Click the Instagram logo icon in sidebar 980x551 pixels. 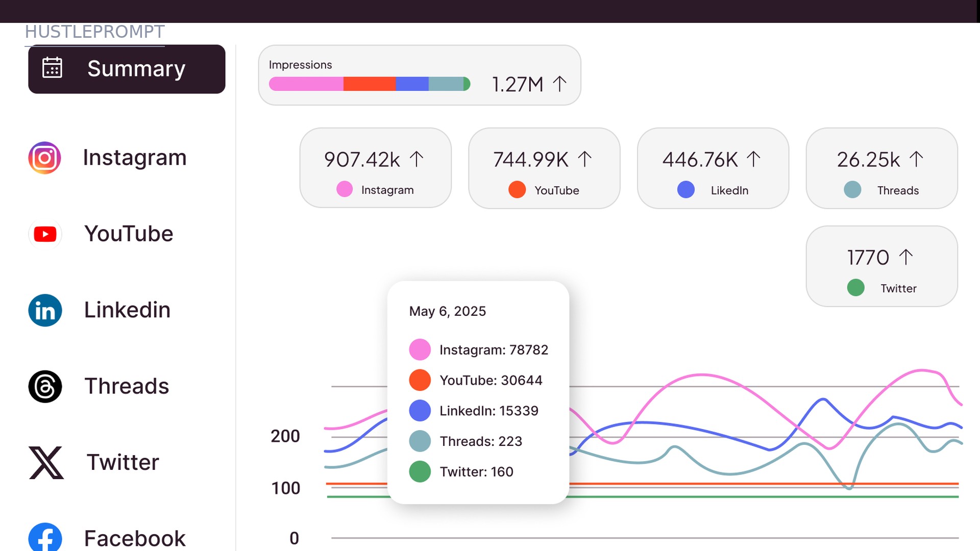[45, 158]
